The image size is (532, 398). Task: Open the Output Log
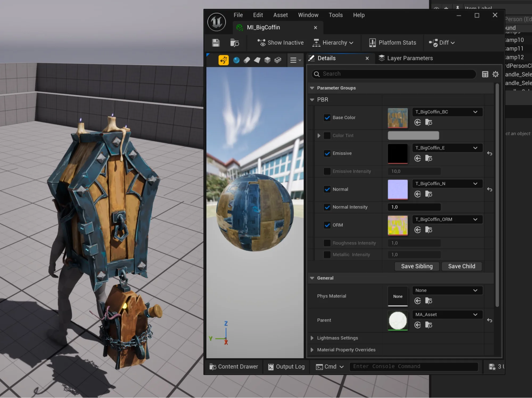coord(286,367)
